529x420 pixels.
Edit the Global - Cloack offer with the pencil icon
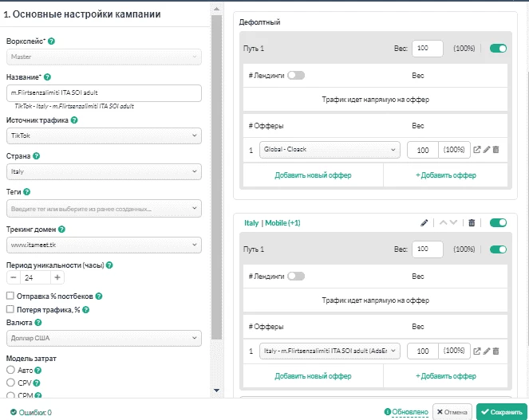click(x=487, y=150)
